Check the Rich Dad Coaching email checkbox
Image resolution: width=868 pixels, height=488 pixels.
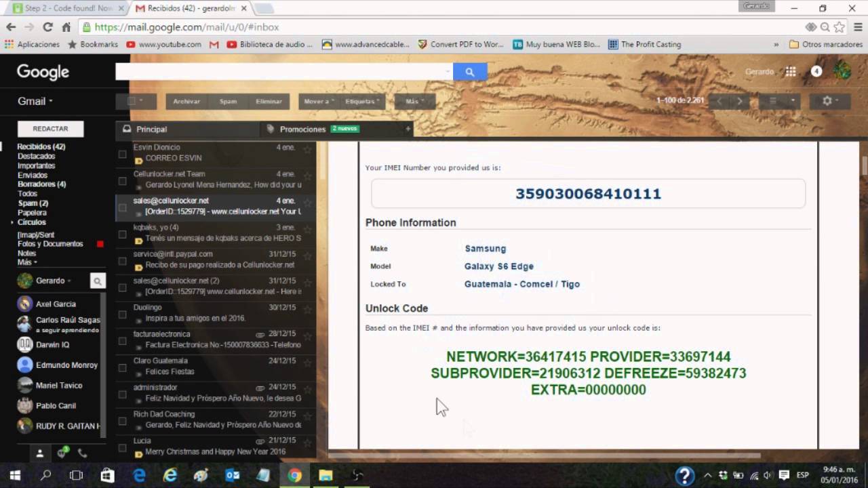(122, 421)
